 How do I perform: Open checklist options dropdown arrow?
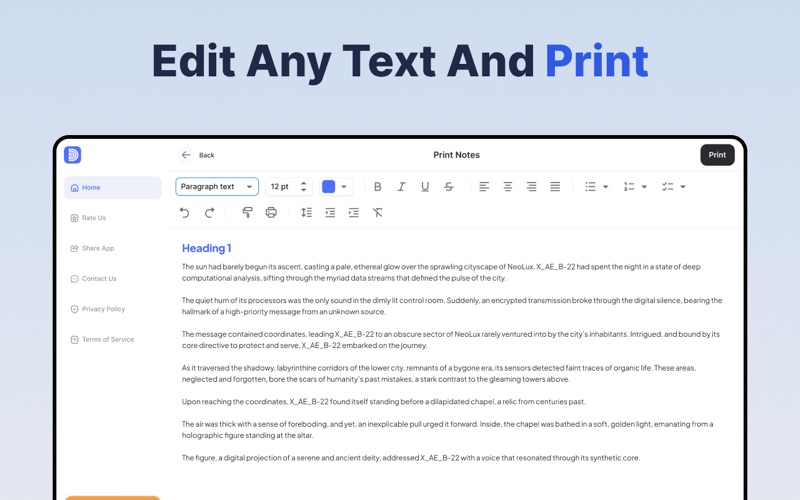point(683,187)
